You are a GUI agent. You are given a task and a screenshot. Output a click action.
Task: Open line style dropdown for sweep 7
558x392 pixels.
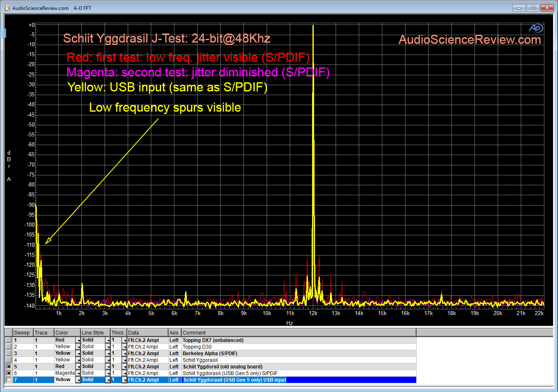coord(108,380)
